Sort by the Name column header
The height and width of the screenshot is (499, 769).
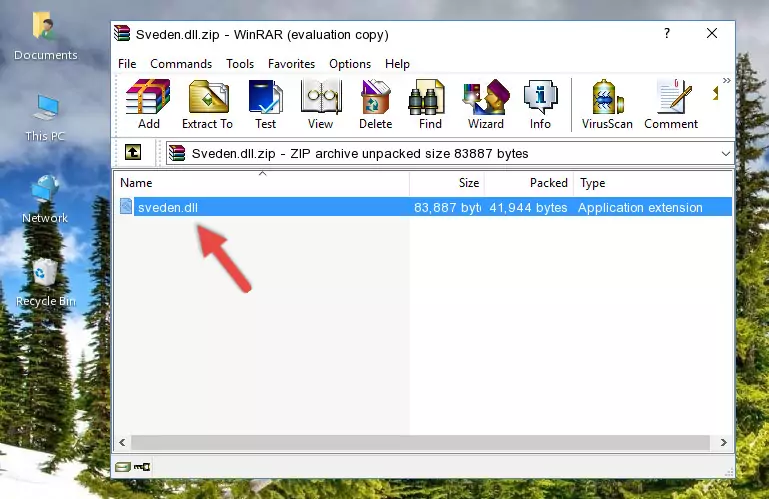(262, 183)
